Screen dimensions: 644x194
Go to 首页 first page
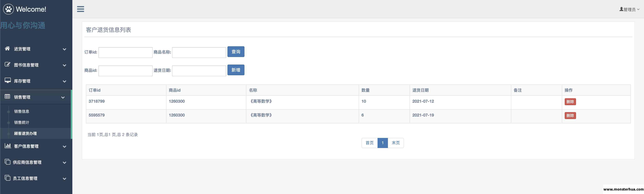(370, 143)
